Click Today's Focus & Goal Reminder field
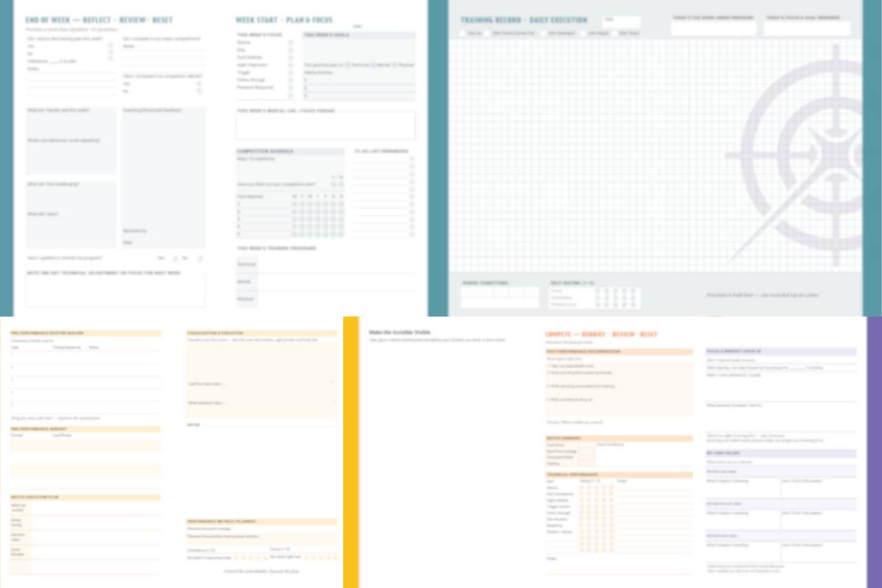The width and height of the screenshot is (882, 588). (806, 29)
